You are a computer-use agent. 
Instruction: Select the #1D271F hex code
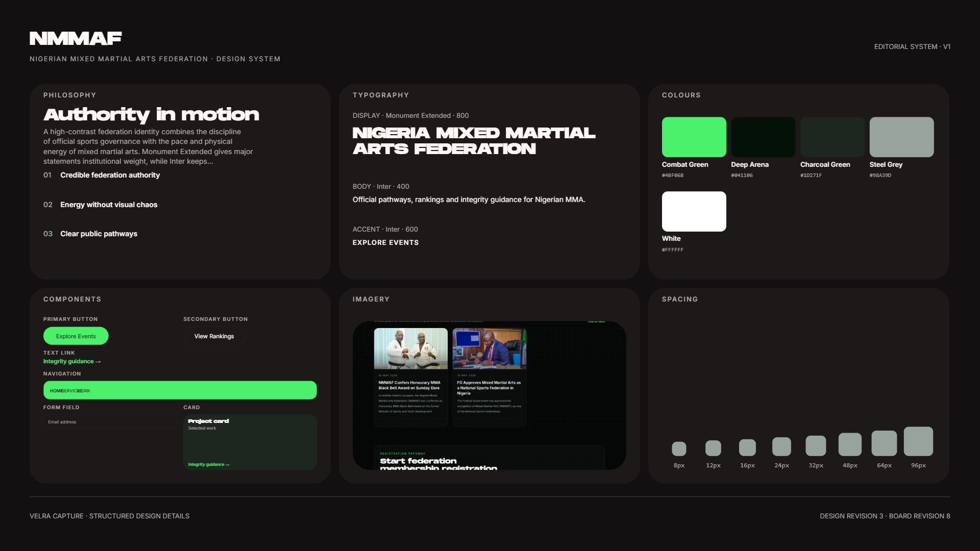(811, 176)
